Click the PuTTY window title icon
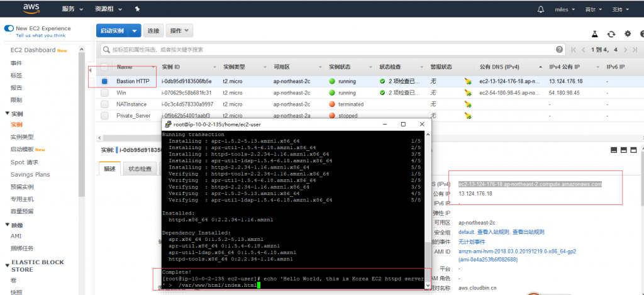 tap(167, 124)
